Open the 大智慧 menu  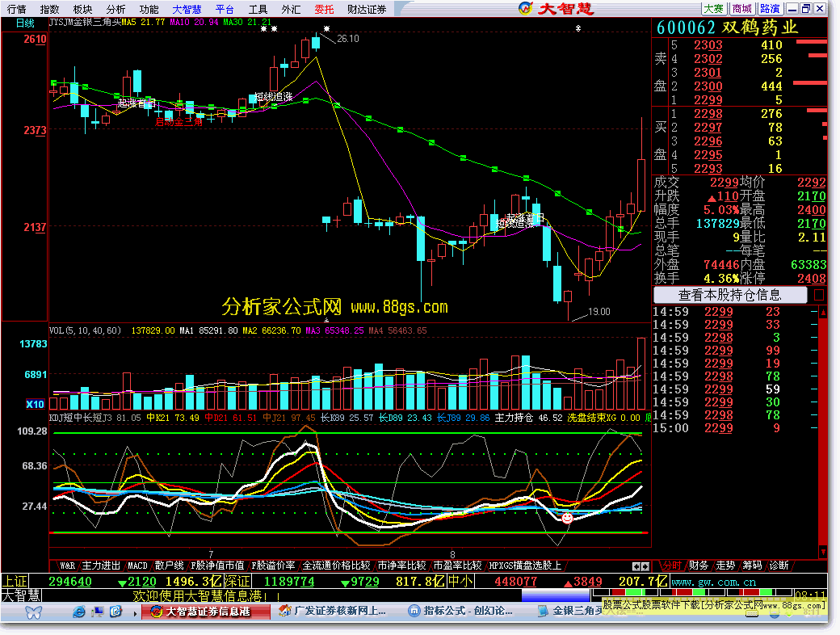coord(187,9)
